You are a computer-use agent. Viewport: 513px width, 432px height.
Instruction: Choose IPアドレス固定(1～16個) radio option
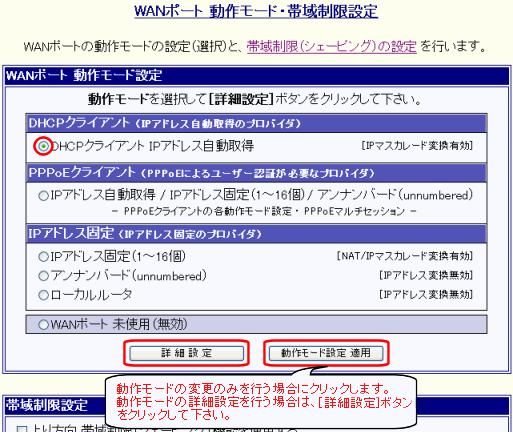point(44,257)
